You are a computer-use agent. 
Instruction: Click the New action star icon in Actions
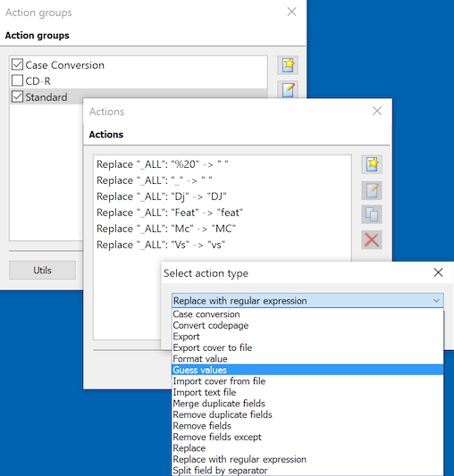pyautogui.click(x=372, y=164)
